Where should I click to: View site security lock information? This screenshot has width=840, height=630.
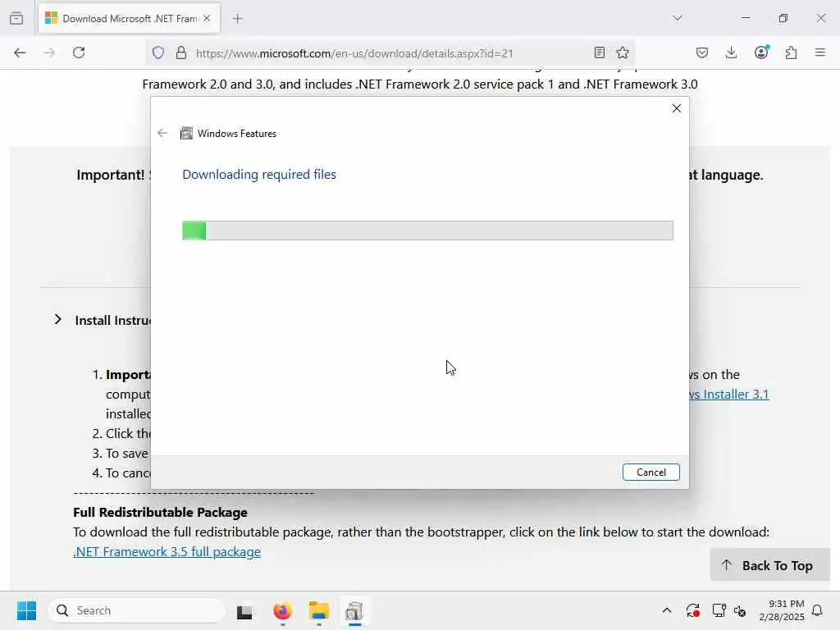181,52
